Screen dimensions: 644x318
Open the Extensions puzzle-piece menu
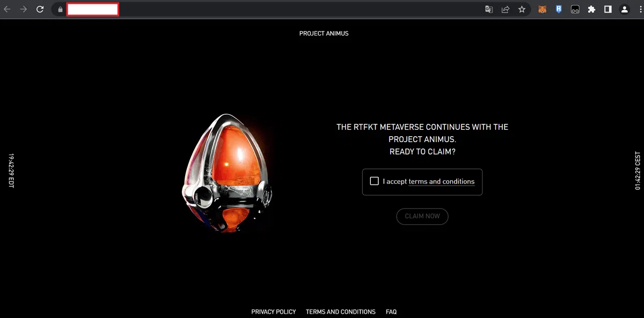(x=591, y=9)
